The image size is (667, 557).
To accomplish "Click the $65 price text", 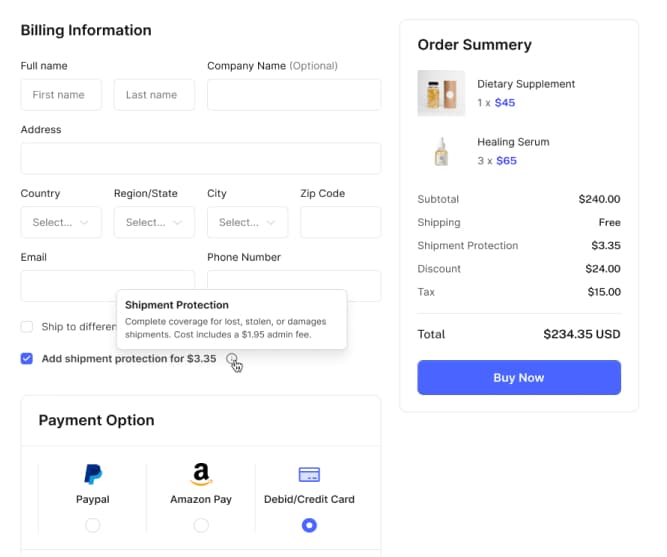I will (x=506, y=160).
